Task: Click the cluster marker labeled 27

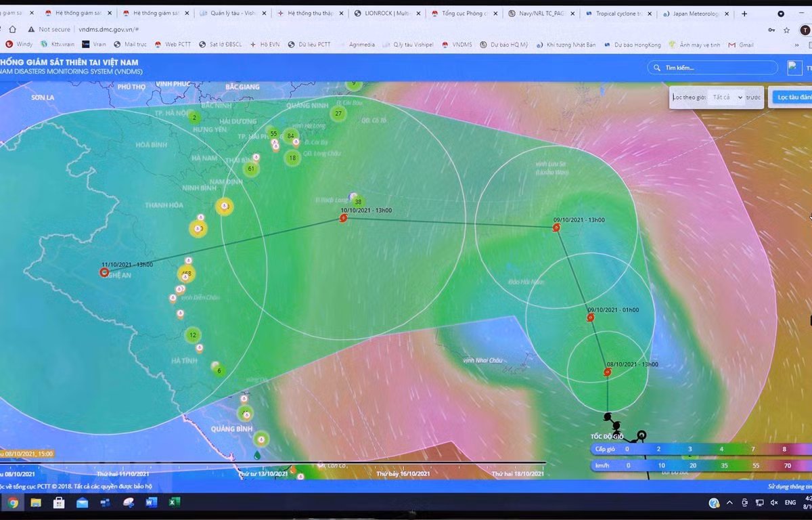Action: [338, 114]
